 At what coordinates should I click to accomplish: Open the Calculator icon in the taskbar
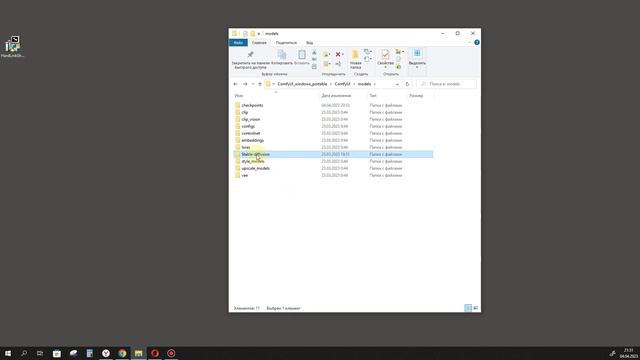(89, 353)
